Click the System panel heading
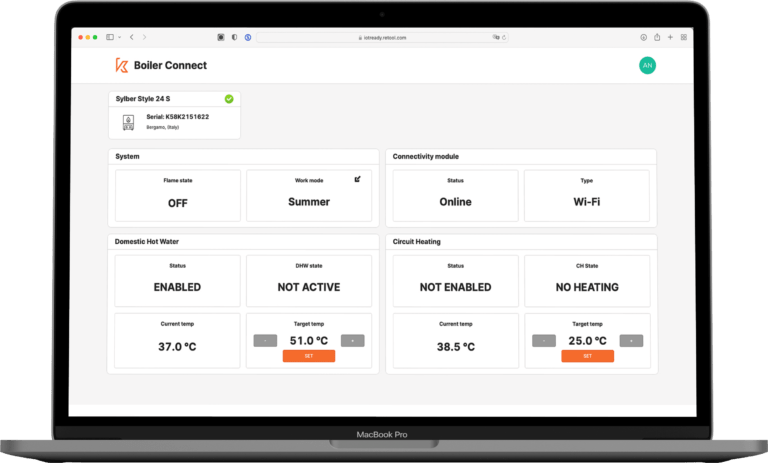The width and height of the screenshot is (768, 463). 127,156
